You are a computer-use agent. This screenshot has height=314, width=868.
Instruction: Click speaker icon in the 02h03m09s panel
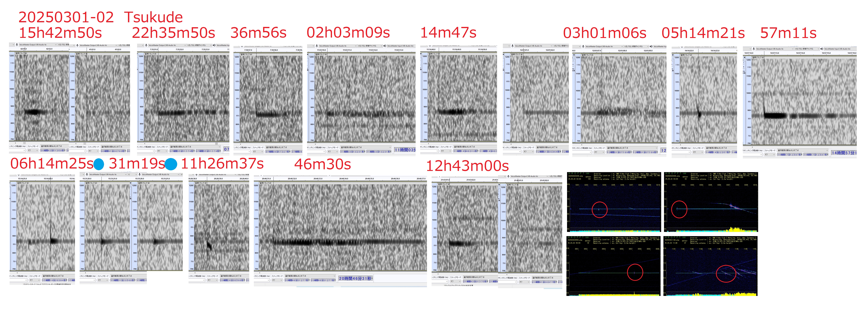click(x=384, y=46)
